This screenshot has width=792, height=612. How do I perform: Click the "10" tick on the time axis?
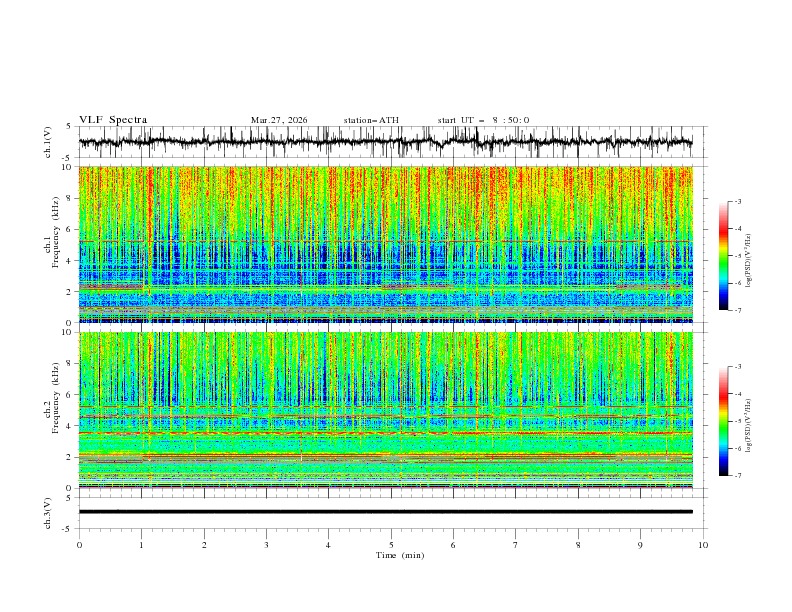click(x=703, y=545)
